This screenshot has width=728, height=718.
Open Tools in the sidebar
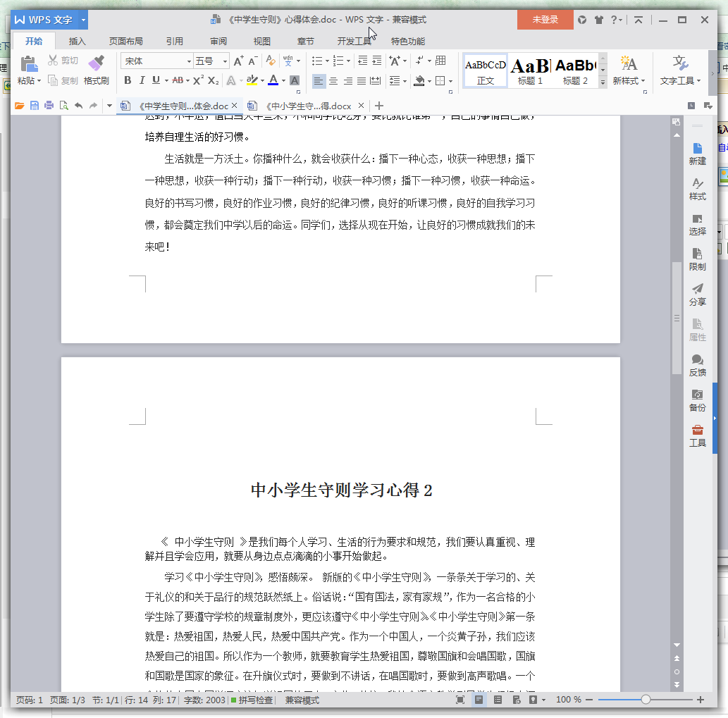(698, 436)
